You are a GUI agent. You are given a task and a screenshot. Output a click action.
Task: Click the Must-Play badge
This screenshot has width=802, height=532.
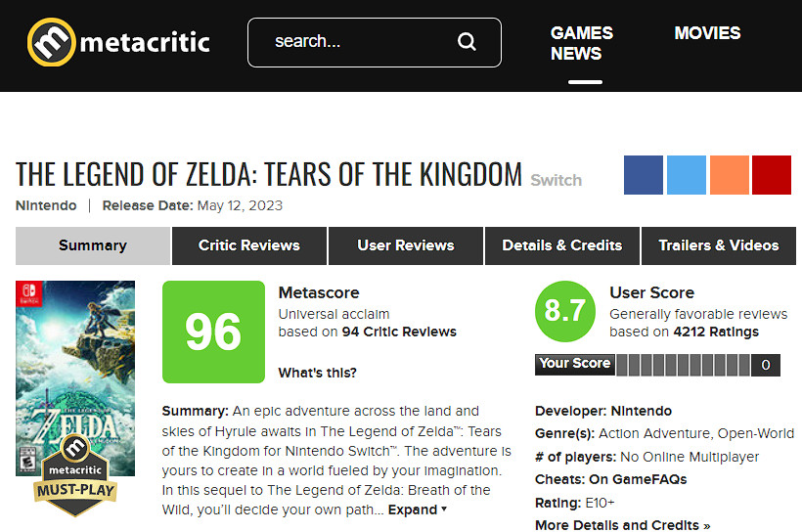click(75, 475)
